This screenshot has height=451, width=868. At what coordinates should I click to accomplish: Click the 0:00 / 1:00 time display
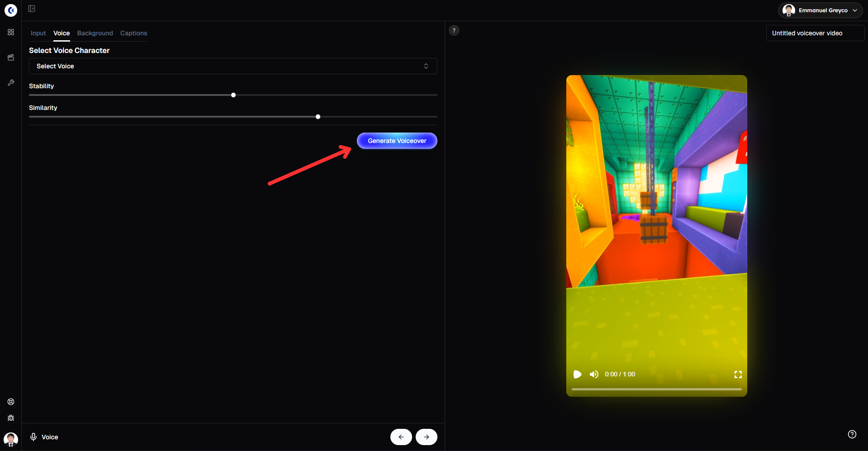point(620,374)
